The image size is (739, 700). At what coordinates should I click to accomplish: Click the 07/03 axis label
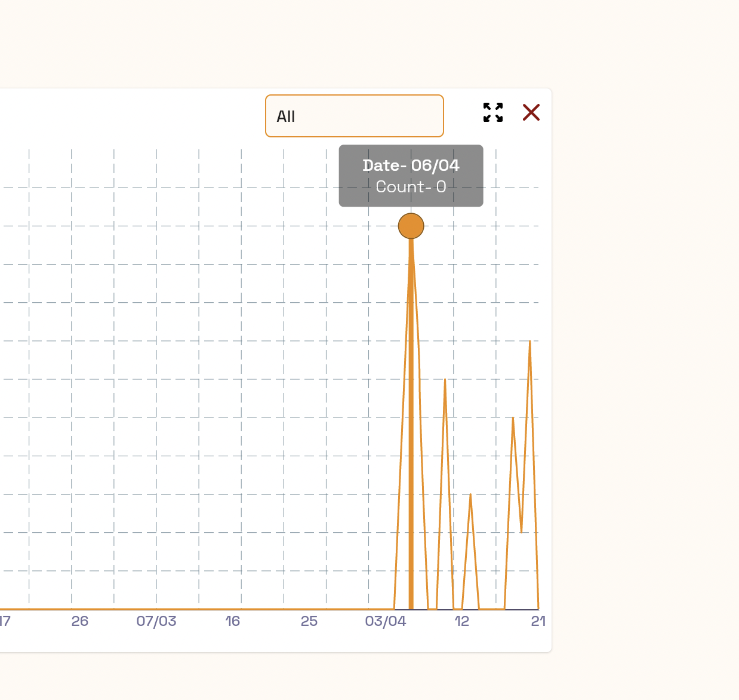(156, 621)
